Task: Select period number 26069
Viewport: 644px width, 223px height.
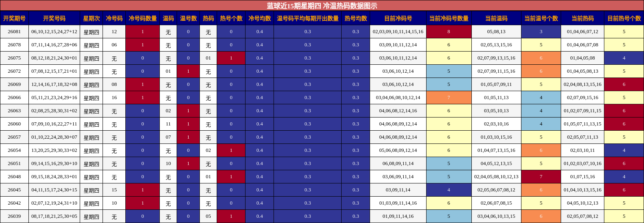Action: tap(14, 84)
